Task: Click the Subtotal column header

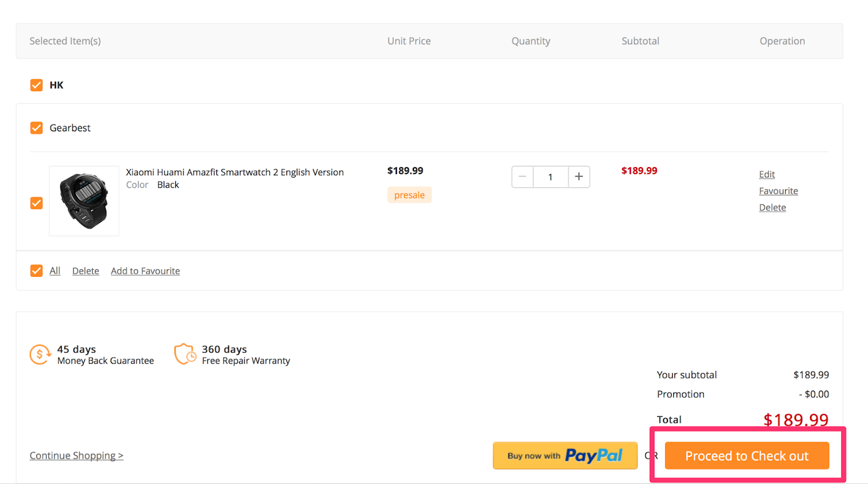Action: pyautogui.click(x=641, y=41)
